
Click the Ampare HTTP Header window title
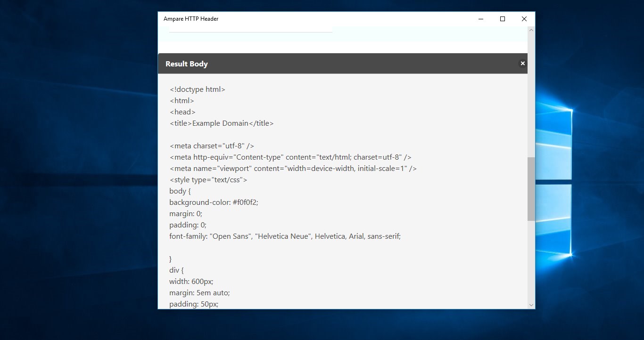(191, 19)
